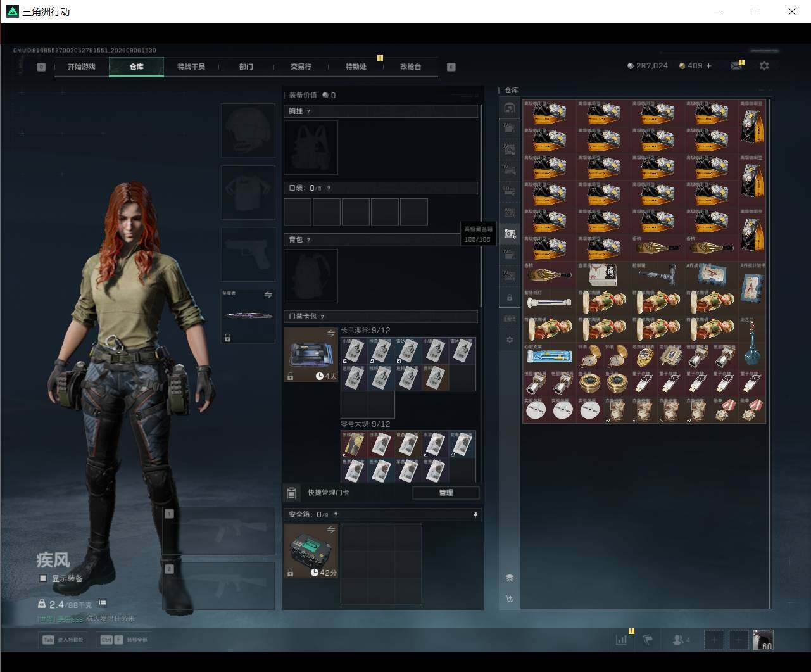
Task: Select primary weapon slot 1
Action: 219,531
